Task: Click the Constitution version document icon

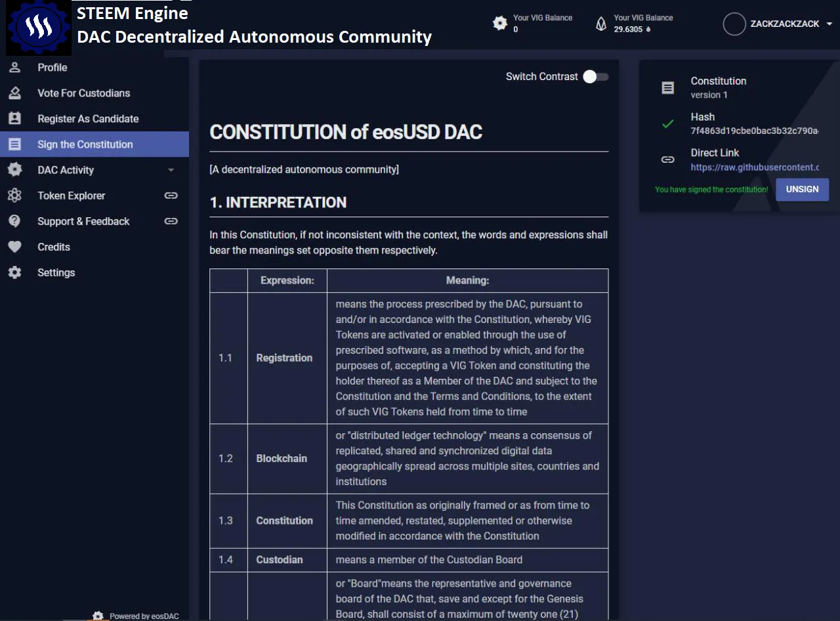Action: click(x=667, y=88)
